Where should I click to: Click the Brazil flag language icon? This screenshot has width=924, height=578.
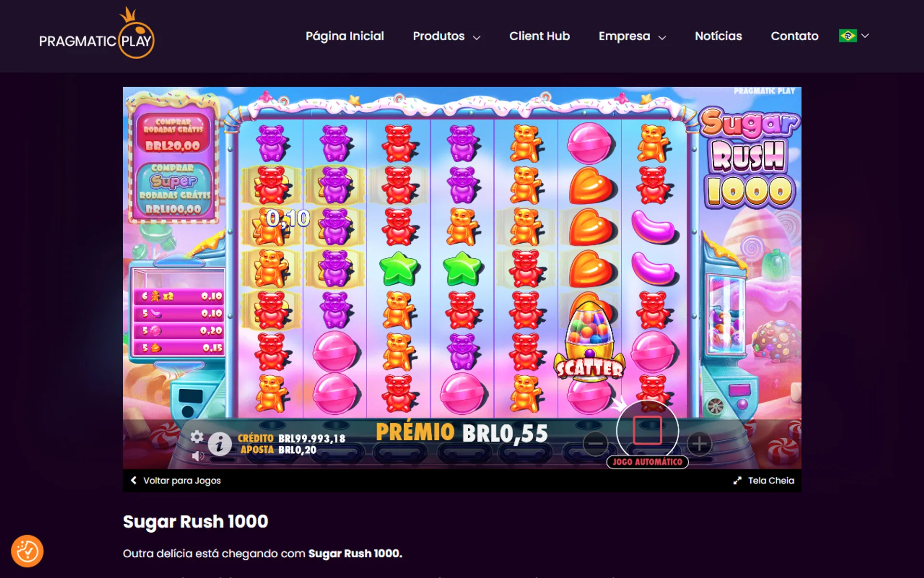point(847,36)
